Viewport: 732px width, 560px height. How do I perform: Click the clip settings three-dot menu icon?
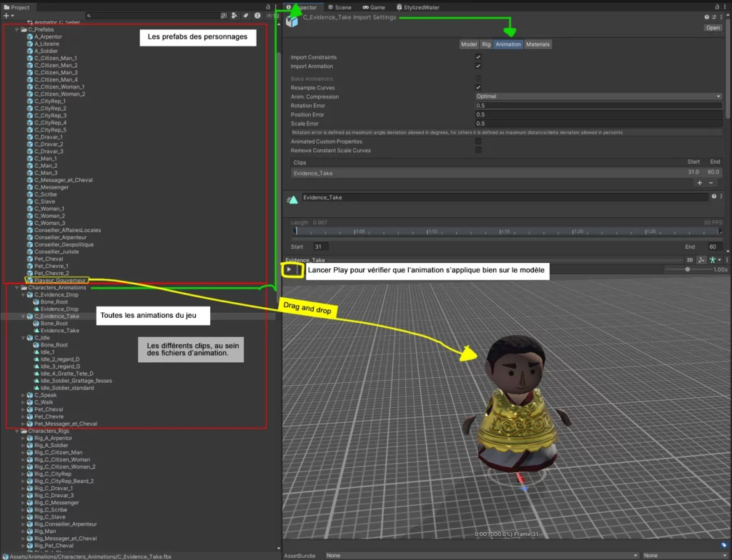[x=721, y=196]
